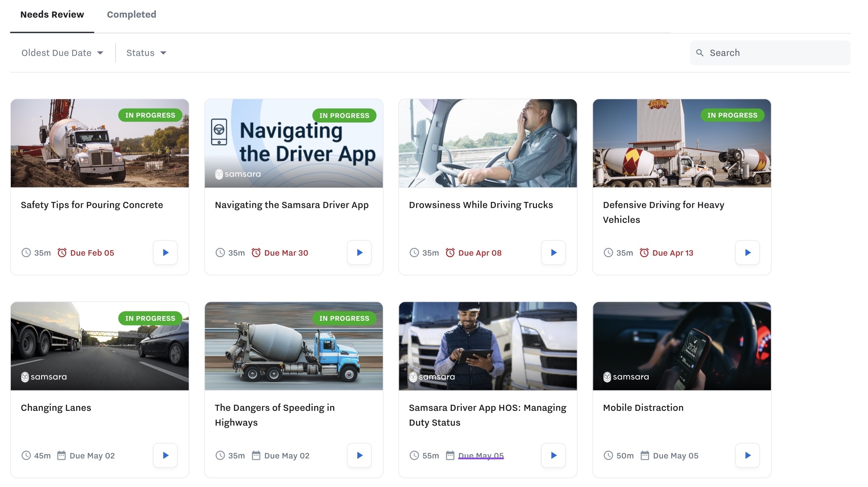868x487 pixels.
Task: Open the Due May 05 link on the HOS course
Action: coord(481,455)
